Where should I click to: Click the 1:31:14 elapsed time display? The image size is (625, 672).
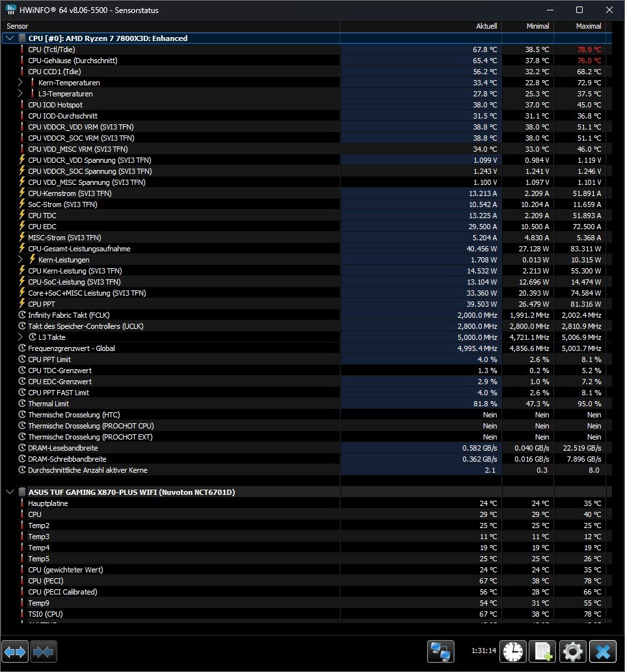point(484,651)
